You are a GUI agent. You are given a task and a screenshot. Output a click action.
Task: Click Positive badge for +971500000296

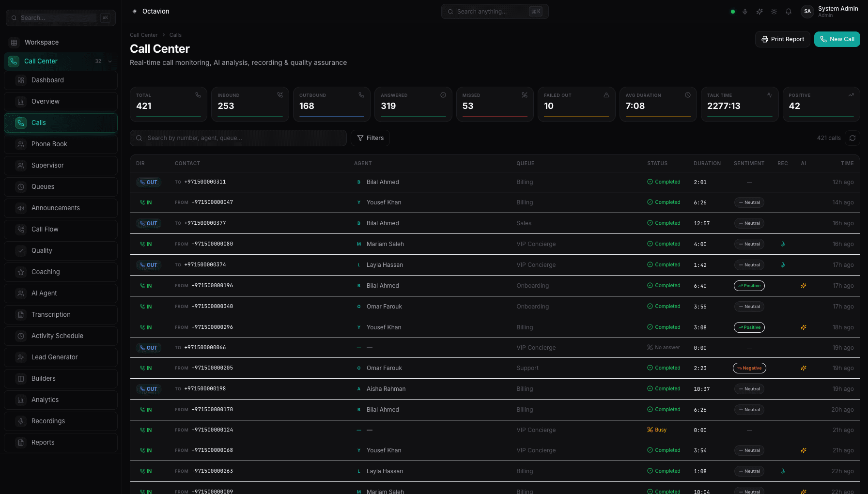pyautogui.click(x=749, y=327)
